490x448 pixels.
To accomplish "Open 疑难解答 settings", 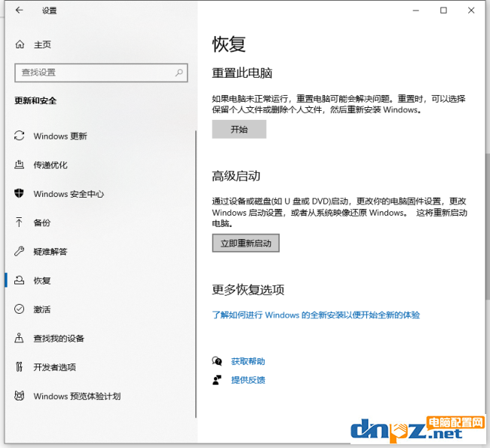I will pyautogui.click(x=51, y=251).
